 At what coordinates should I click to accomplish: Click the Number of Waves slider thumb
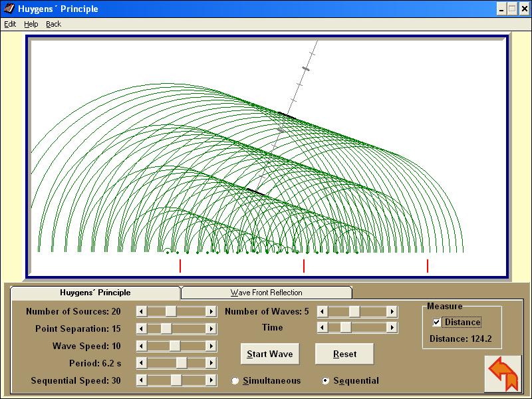pyautogui.click(x=354, y=311)
